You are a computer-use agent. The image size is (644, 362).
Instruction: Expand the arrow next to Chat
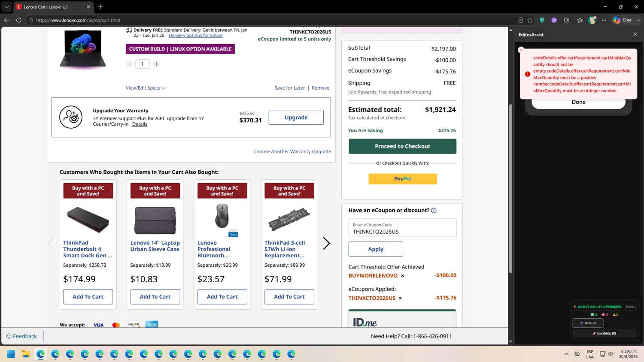[638, 20]
